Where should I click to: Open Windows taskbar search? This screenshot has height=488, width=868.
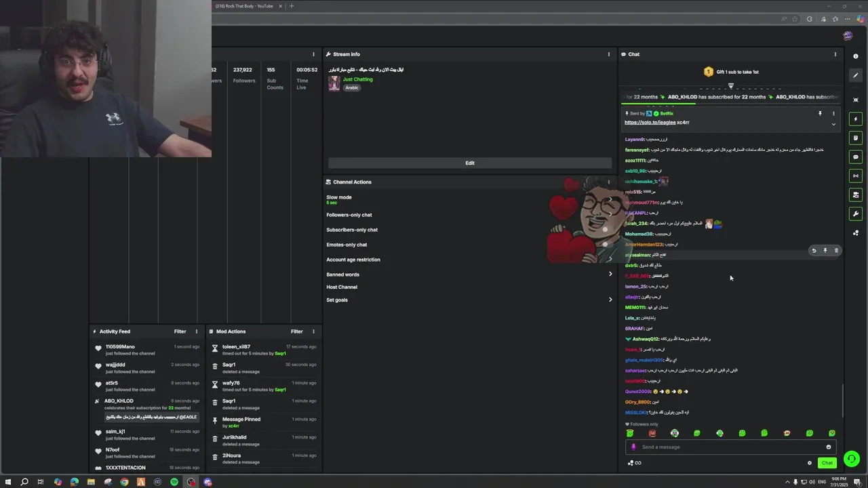pos(24,482)
